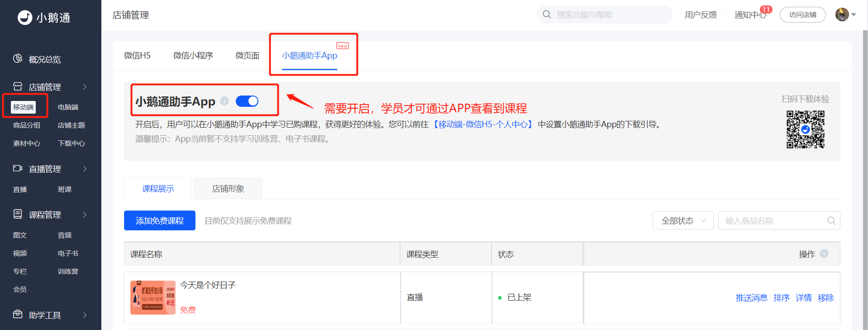Toggle the 小鹅通助手App switch
This screenshot has height=330, width=868.
point(247,101)
